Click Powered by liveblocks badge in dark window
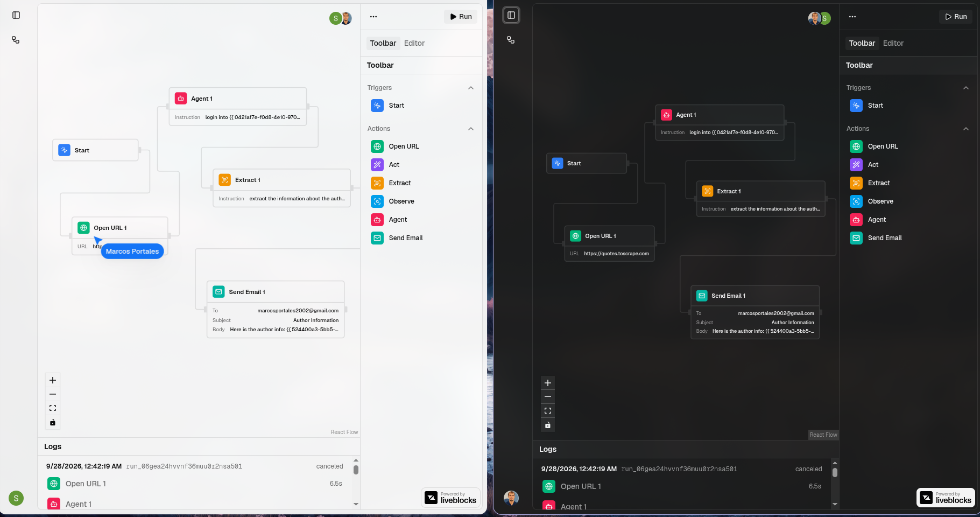Viewport: 980px width, 517px height. pyautogui.click(x=946, y=498)
